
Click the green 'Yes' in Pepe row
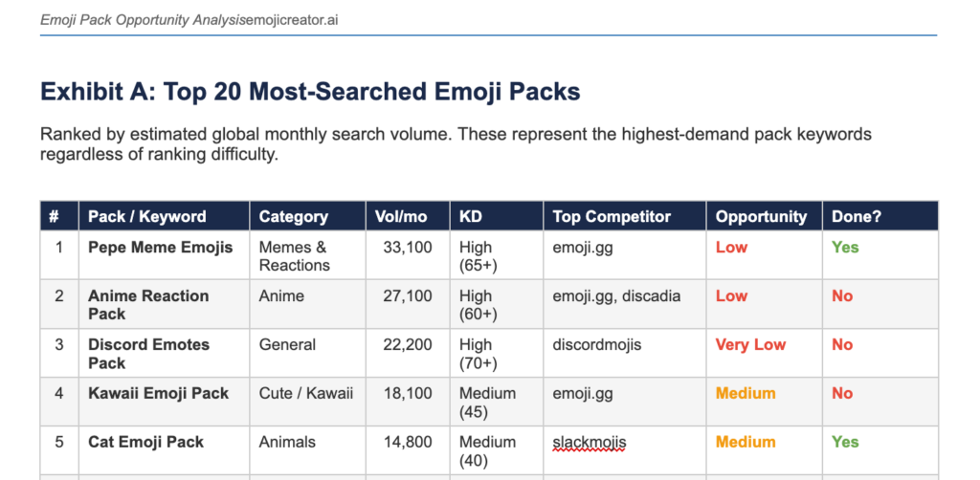tap(845, 248)
